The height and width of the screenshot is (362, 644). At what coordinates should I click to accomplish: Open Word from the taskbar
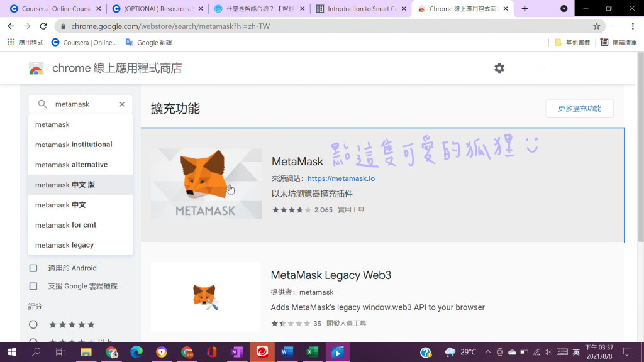(x=287, y=352)
